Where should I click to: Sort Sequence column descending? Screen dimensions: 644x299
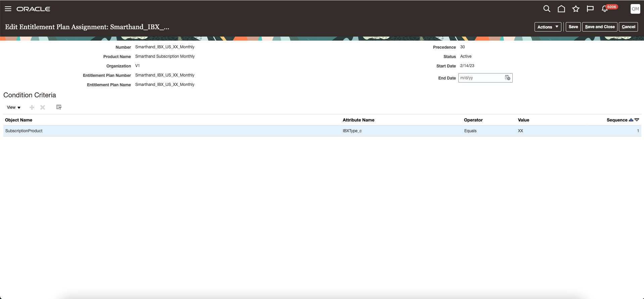(x=637, y=120)
